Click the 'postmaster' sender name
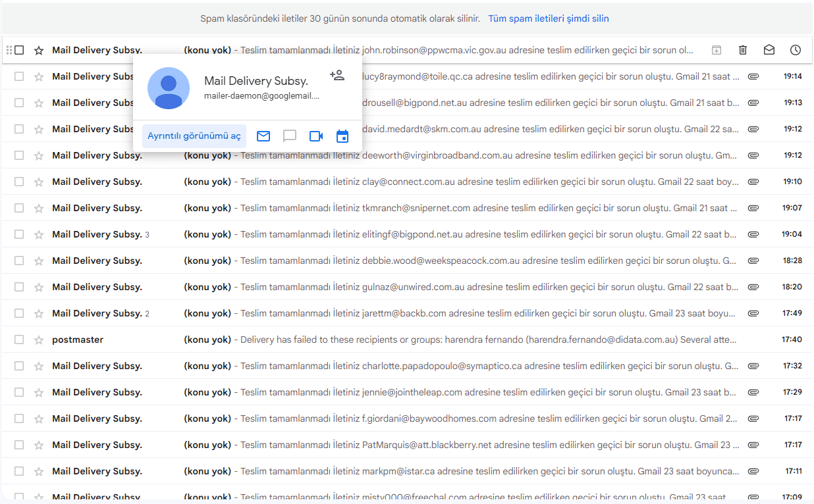 (78, 340)
